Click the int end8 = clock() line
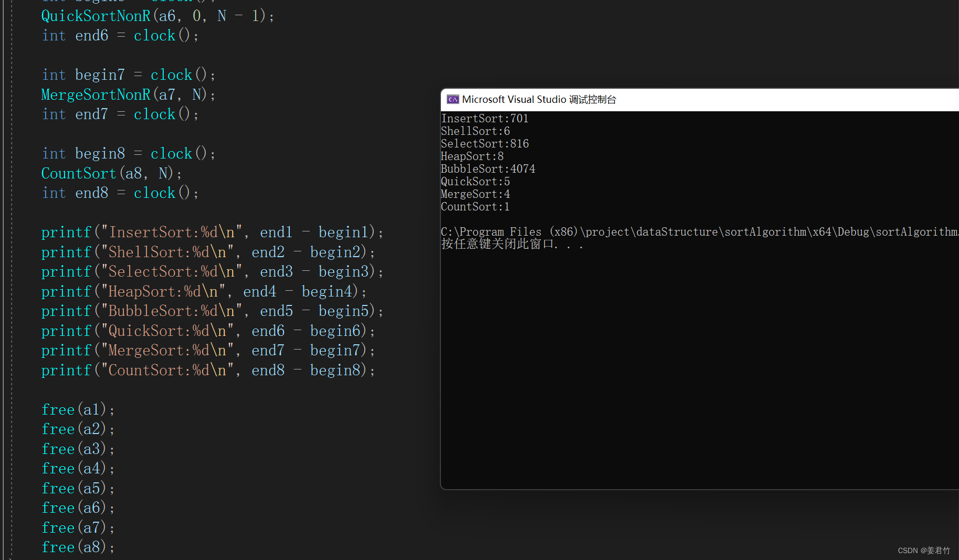Screen dimensions: 959x560 [x=120, y=193]
